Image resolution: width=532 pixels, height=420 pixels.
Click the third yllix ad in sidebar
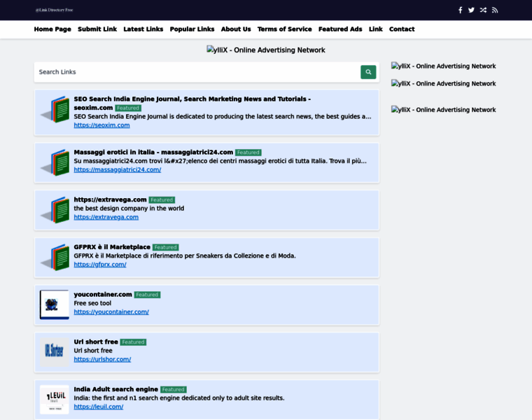[443, 110]
